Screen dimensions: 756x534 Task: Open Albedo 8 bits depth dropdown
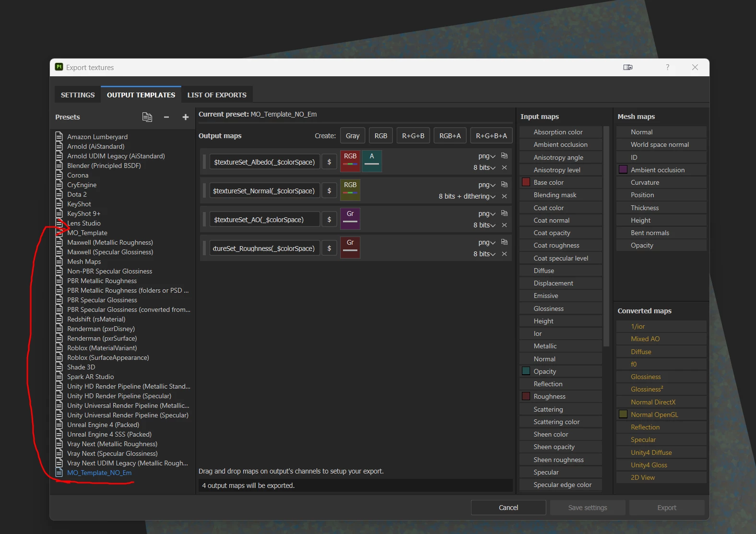tap(484, 167)
